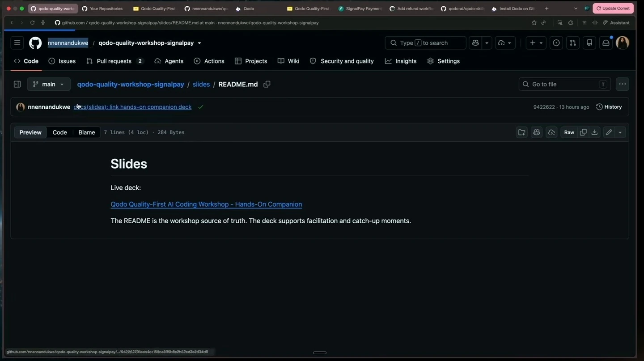
Task: Open the slides folder breadcrumb
Action: coord(201,84)
